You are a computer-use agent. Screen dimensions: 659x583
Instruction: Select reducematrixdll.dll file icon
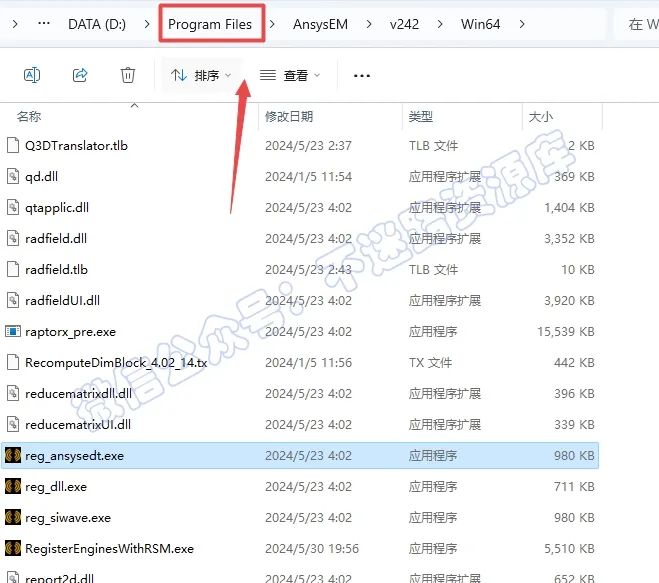point(13,393)
